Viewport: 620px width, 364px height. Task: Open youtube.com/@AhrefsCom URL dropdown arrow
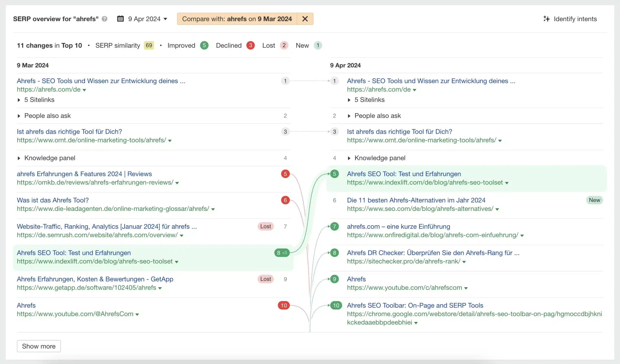[137, 315]
